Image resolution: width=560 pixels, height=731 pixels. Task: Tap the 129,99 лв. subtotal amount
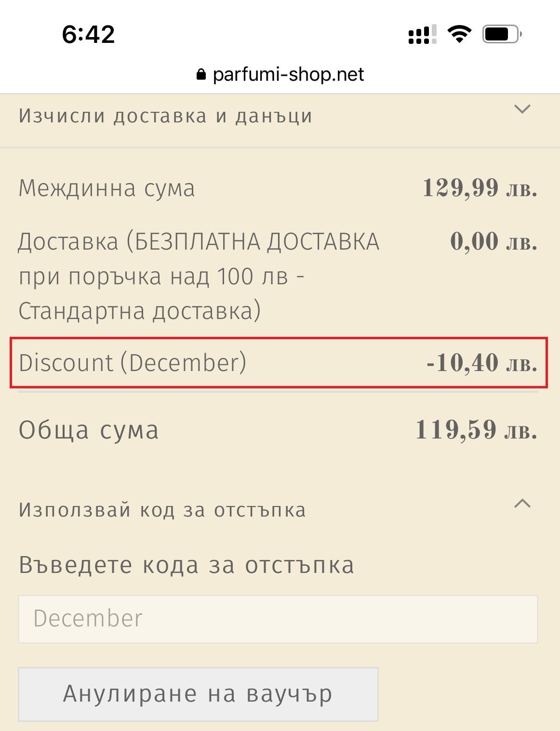click(x=480, y=188)
